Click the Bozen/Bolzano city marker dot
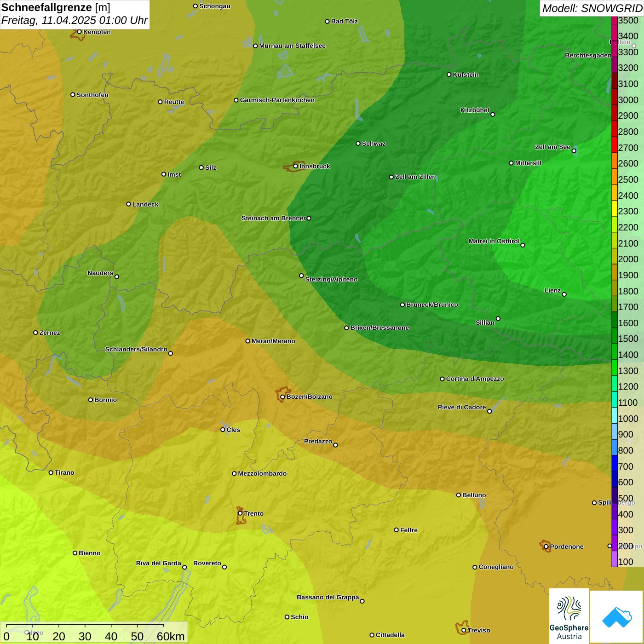Image resolution: width=644 pixels, height=644 pixels. (x=283, y=397)
